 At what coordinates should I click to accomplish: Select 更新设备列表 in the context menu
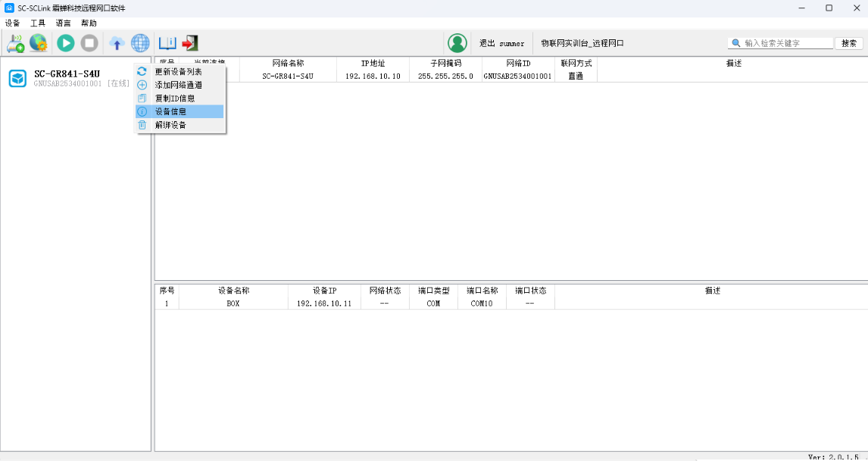pos(178,71)
